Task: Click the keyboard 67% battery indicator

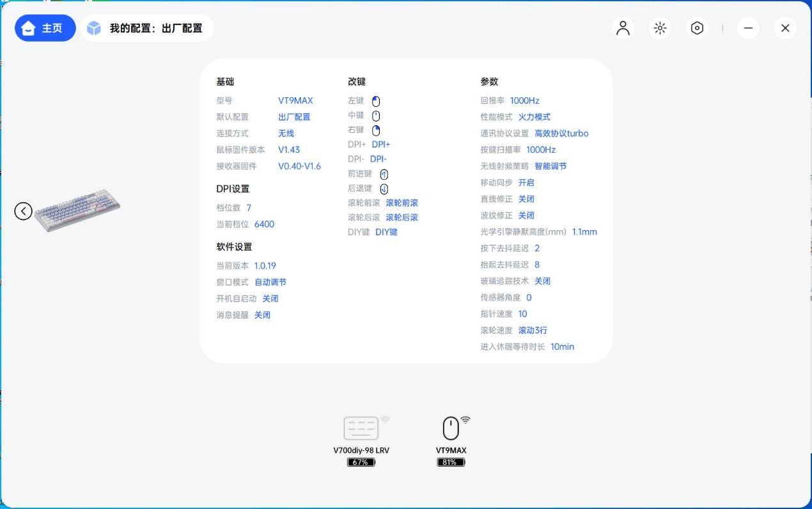Action: pos(361,462)
